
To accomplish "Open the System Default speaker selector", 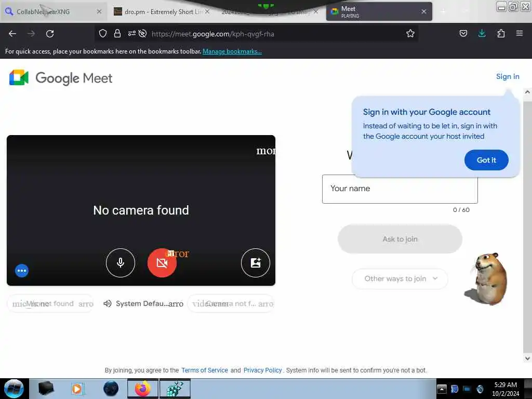I will coord(143,303).
